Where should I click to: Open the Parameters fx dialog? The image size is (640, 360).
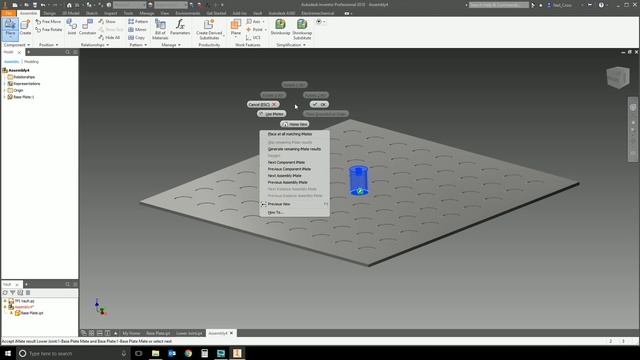[180, 27]
